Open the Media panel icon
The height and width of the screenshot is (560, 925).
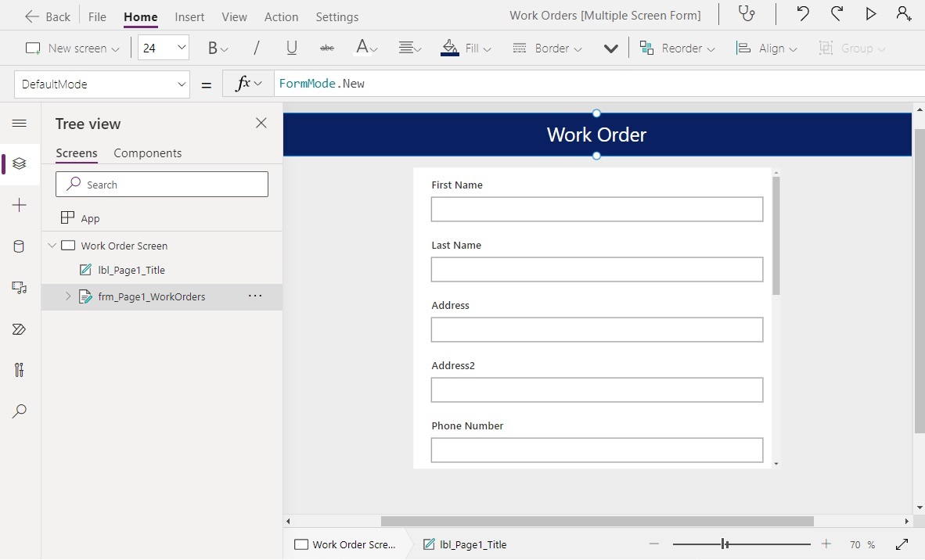coord(20,288)
